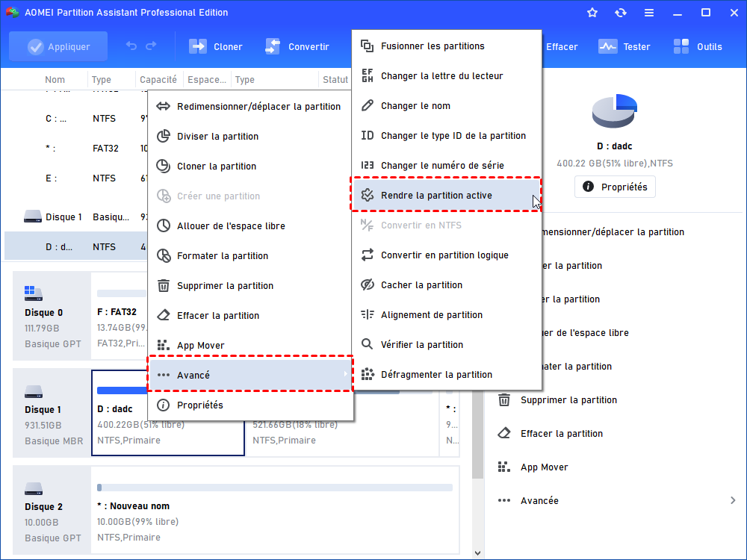The image size is (747, 560).
Task: Select the Disque 1 row in partition list
Action: tap(76, 217)
